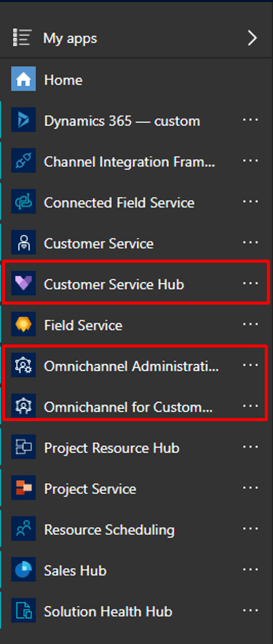Click the Project Service orange blocks icon
This screenshot has height=644, width=273.
[x=24, y=488]
